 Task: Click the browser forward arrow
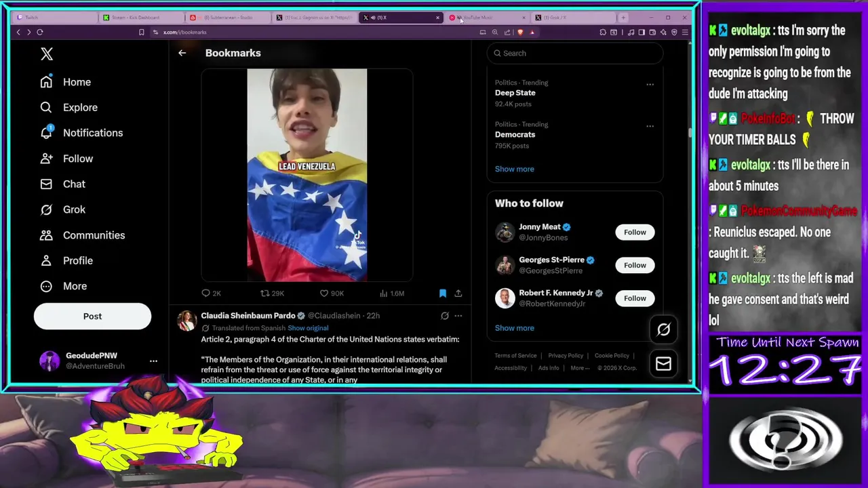pyautogui.click(x=28, y=32)
